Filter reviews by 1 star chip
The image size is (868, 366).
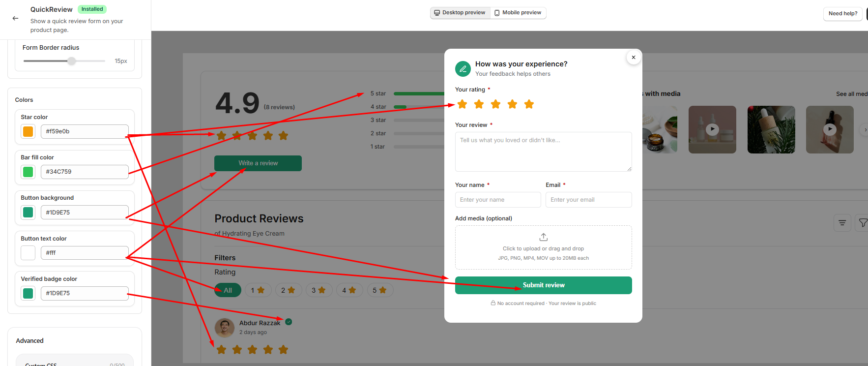tap(258, 290)
